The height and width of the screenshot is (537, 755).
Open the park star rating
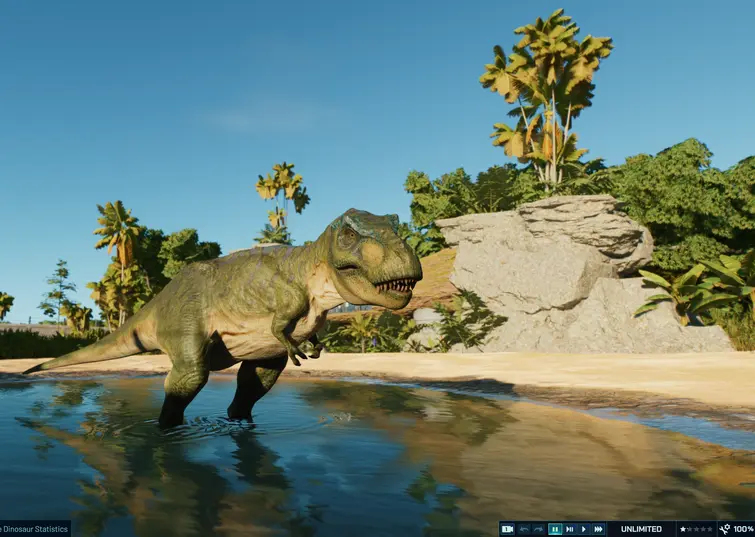point(696,529)
